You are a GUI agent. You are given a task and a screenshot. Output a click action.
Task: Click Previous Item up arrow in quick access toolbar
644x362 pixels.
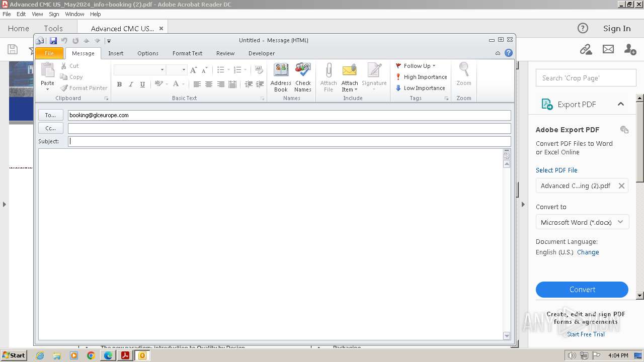[87, 41]
